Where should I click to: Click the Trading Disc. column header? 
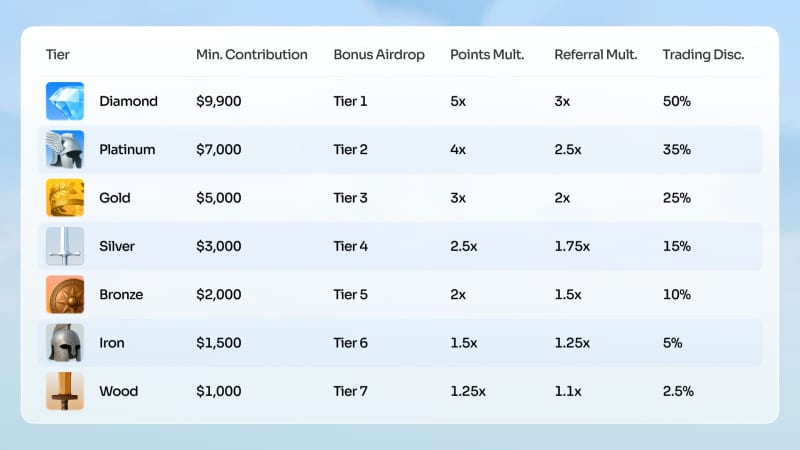tap(703, 54)
